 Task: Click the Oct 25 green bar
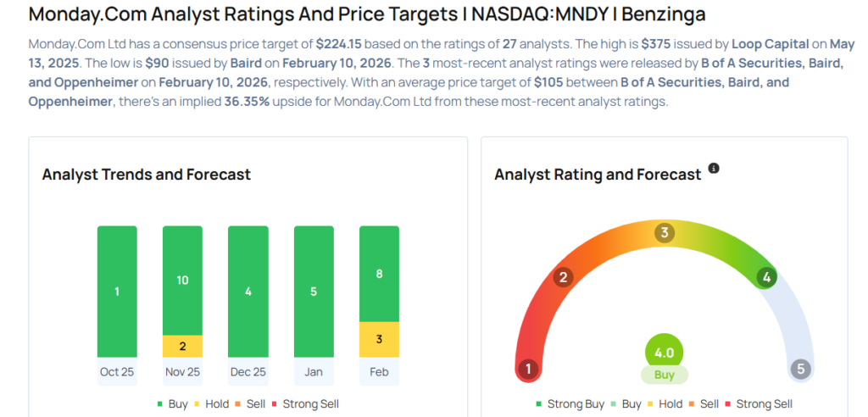coord(117,292)
